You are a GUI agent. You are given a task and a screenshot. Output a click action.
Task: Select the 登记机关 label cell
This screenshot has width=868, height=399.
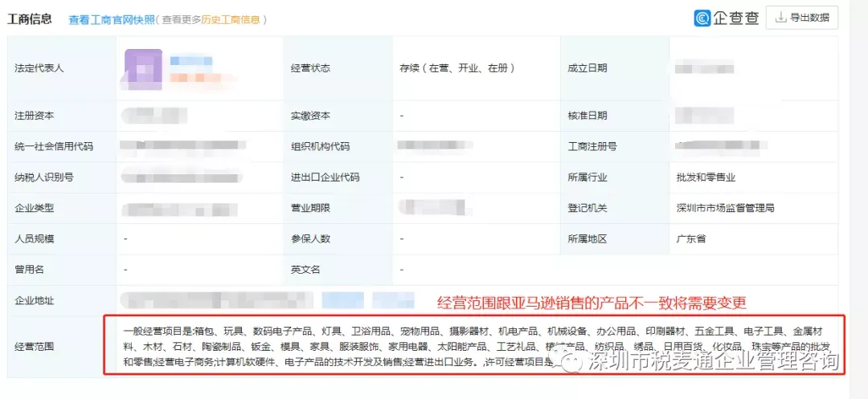point(615,209)
